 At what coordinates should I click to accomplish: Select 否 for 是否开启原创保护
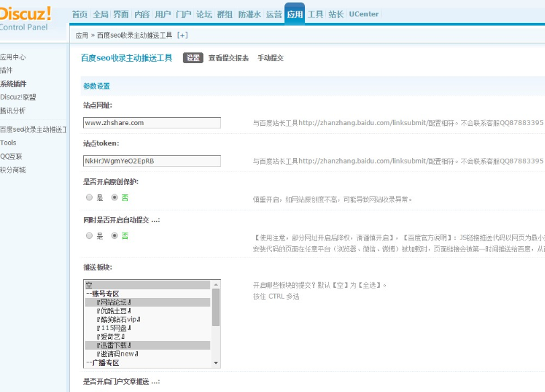114,198
